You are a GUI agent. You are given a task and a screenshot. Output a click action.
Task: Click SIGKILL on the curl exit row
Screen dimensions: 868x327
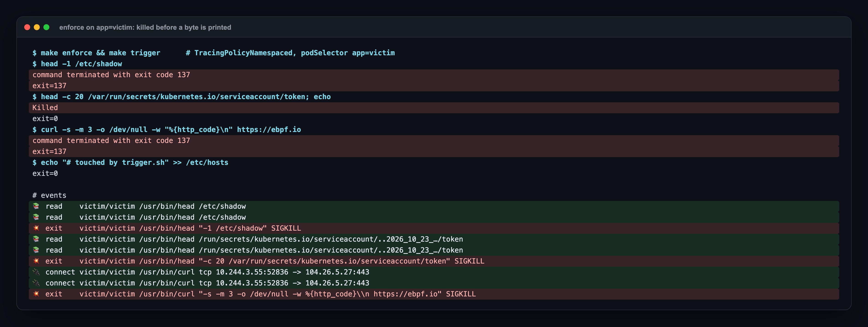pos(461,294)
